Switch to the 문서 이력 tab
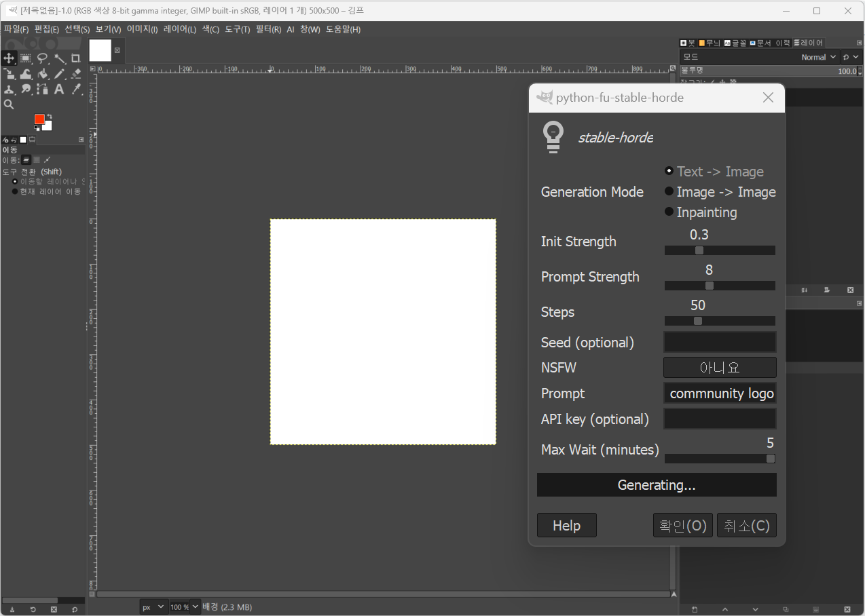This screenshot has height=616, width=865. 770,43
